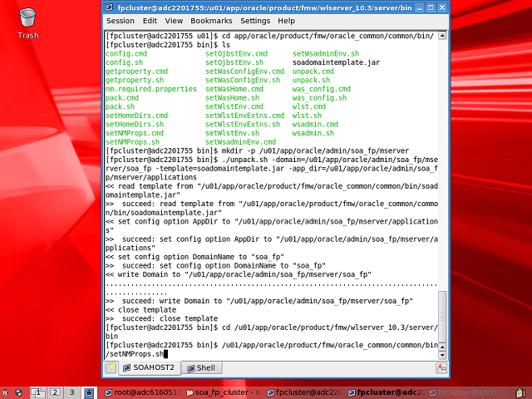Click scrollbar down arrow at bottom
Image resolution: width=532 pixels, height=399 pixels.
[x=442, y=355]
